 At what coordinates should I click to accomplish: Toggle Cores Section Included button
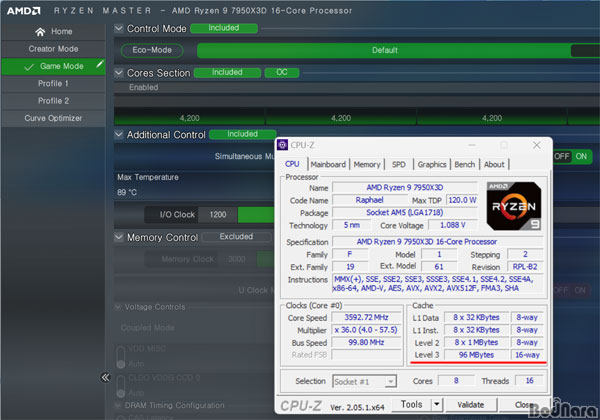pos(227,72)
